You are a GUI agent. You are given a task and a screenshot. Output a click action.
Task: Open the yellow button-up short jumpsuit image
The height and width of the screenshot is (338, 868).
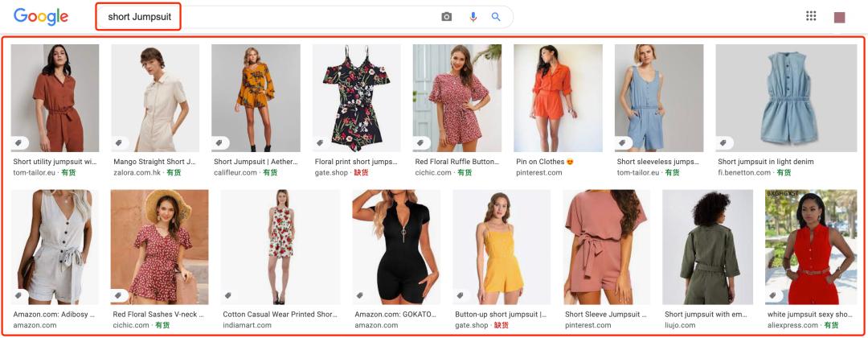[x=502, y=247]
